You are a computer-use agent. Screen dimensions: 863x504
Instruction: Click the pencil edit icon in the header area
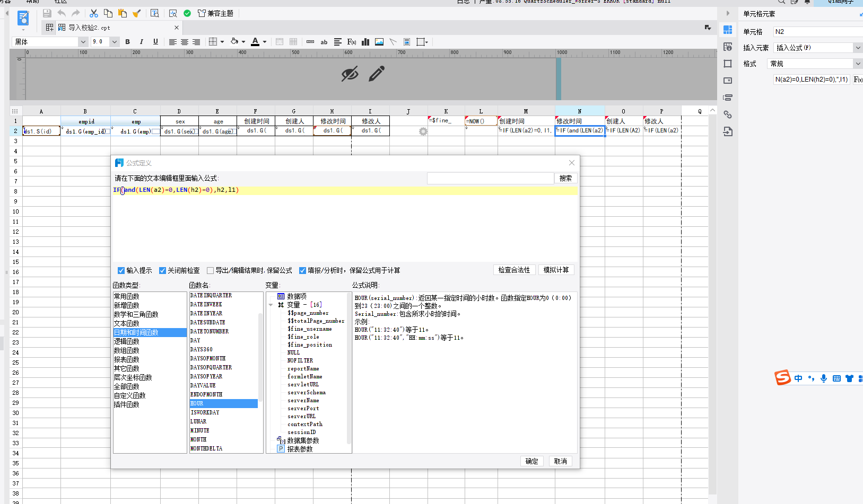tap(377, 74)
